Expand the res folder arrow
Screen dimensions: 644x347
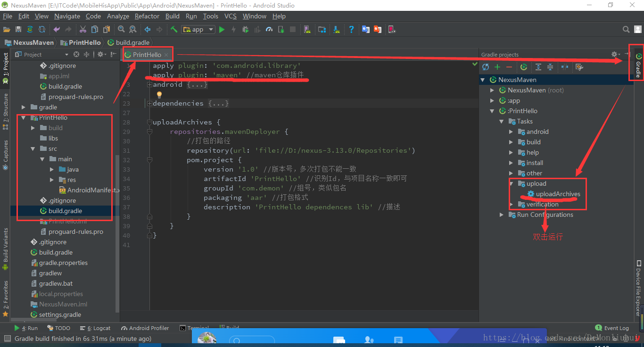[52, 180]
